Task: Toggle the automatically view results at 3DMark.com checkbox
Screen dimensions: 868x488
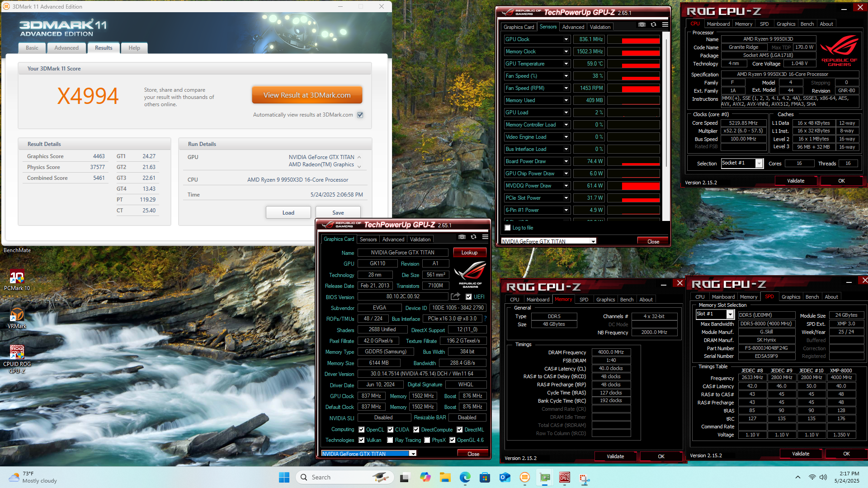Action: pyautogui.click(x=360, y=115)
